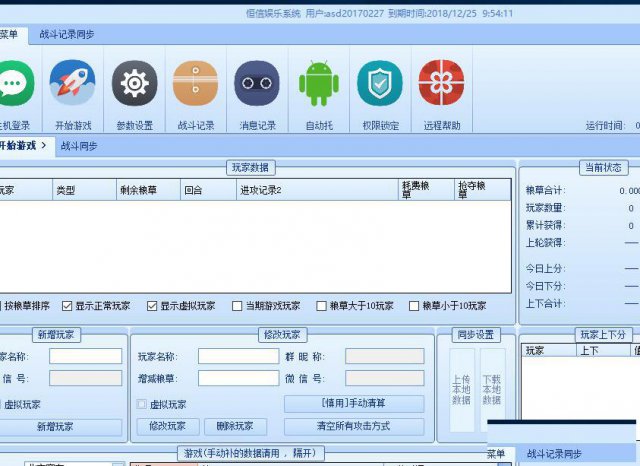This screenshot has width=640, height=466.
Task: Click 玩家数量 label in 当前状态
Action: pos(545,208)
